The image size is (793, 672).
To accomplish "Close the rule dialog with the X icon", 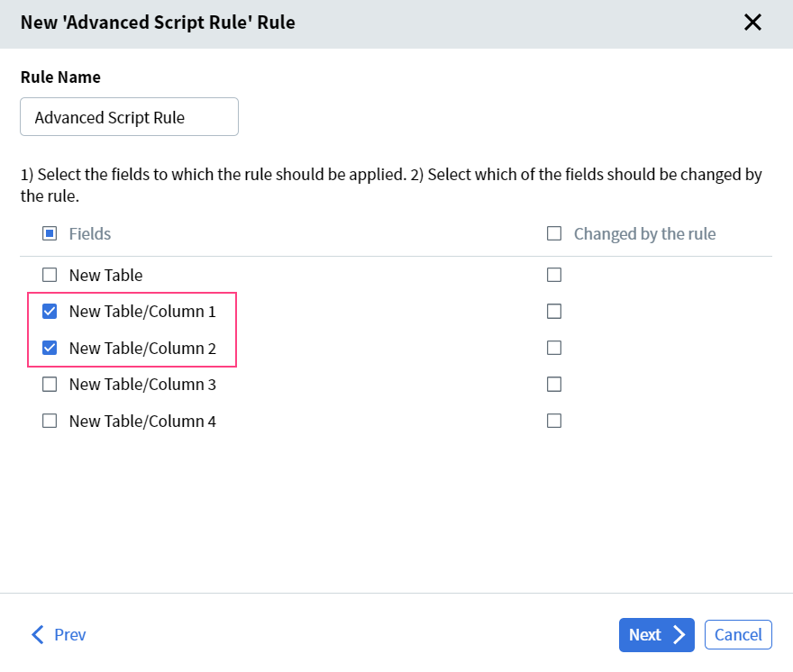I will [x=753, y=23].
